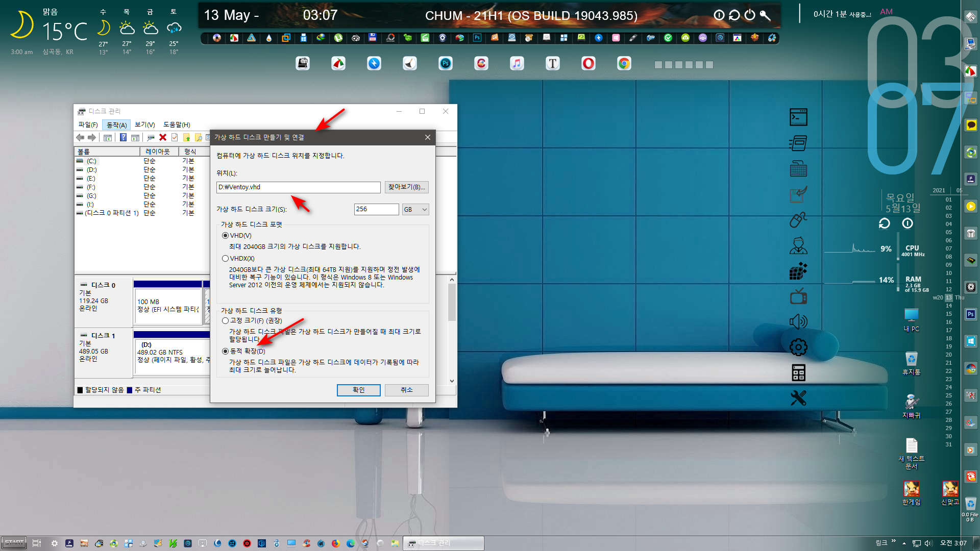Click the calculator icon in right panel
This screenshot has width=980, height=551.
click(798, 373)
